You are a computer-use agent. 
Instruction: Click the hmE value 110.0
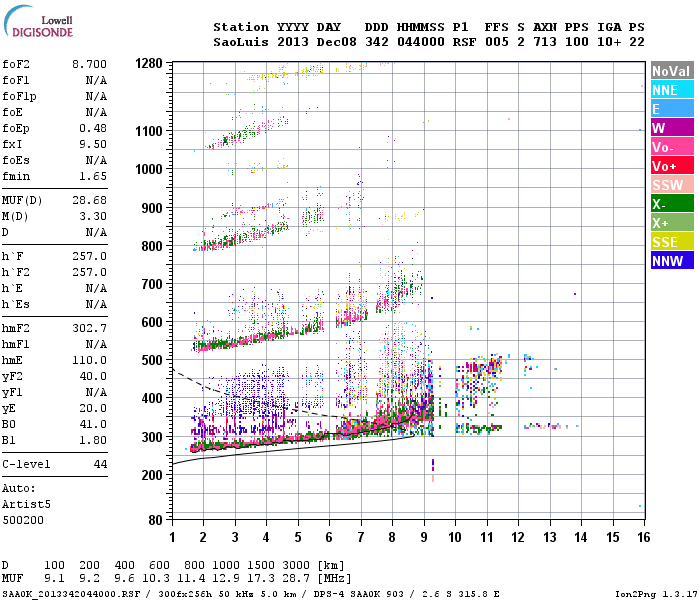89,360
